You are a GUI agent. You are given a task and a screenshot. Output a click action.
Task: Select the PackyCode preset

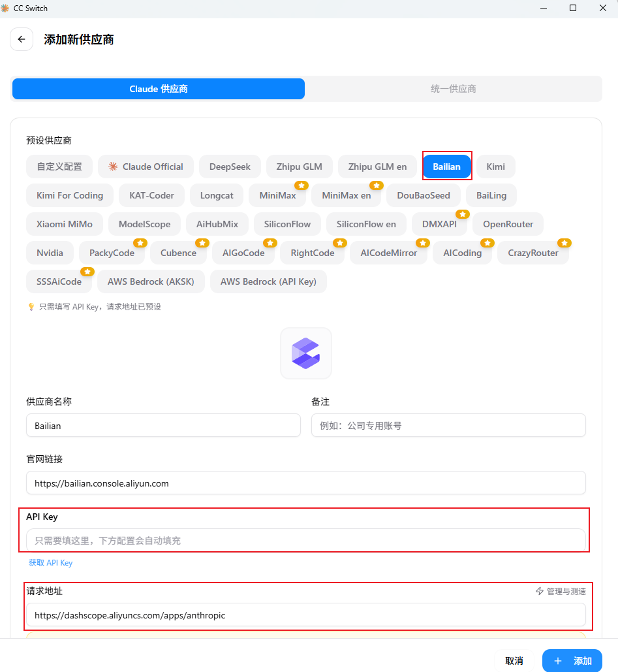(112, 253)
